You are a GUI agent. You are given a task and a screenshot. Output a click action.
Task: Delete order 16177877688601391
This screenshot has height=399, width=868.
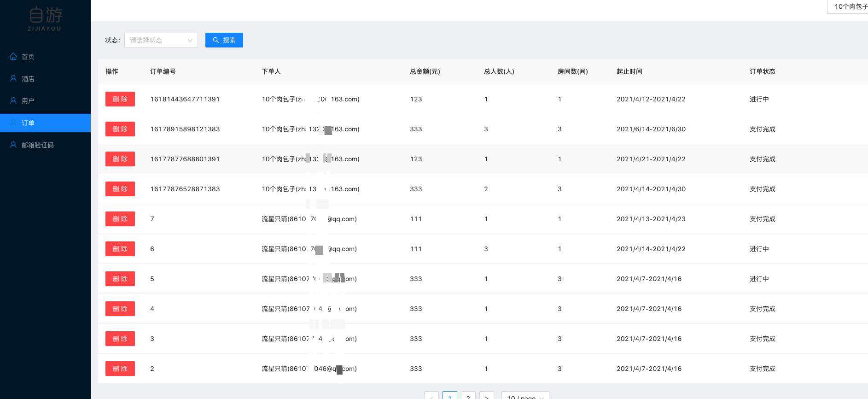[x=120, y=159]
